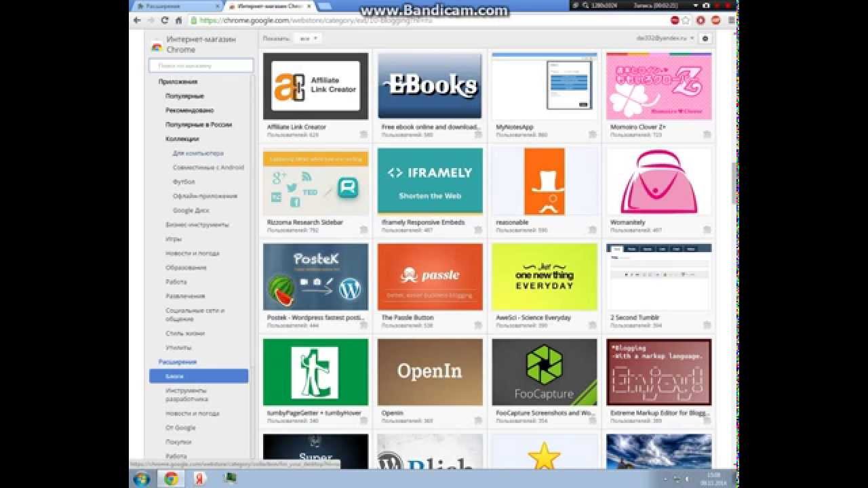
Task: Open the OpenIn brown thumbnail
Action: pos(430,372)
